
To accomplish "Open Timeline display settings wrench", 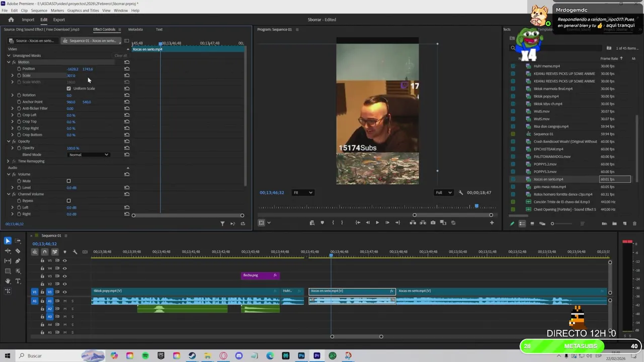I will tap(75, 252).
